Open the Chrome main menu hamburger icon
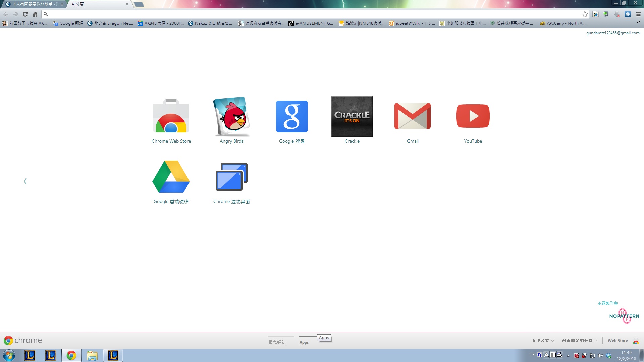Screen dimensions: 644x362 [x=638, y=14]
